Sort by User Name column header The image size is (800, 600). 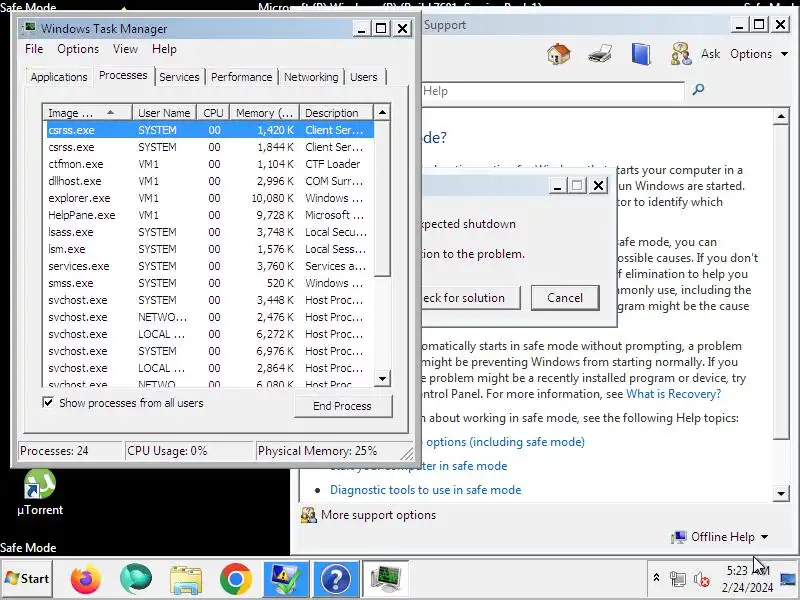coord(164,112)
